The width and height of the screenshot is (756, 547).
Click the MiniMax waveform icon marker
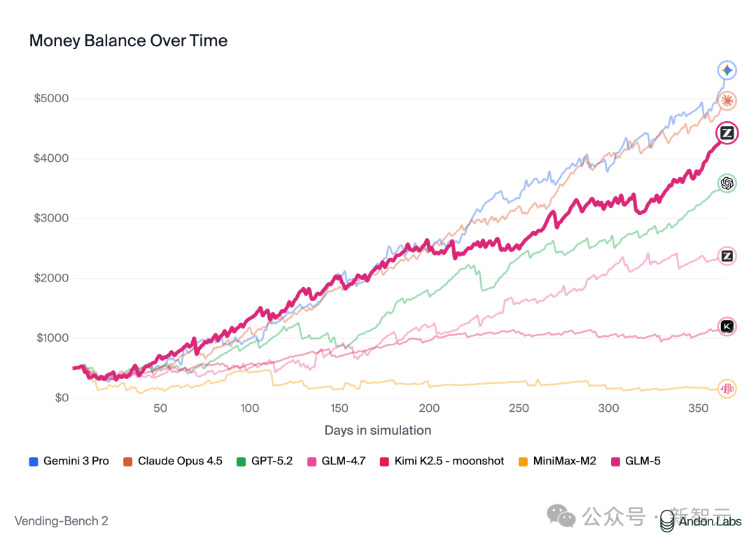tap(727, 388)
